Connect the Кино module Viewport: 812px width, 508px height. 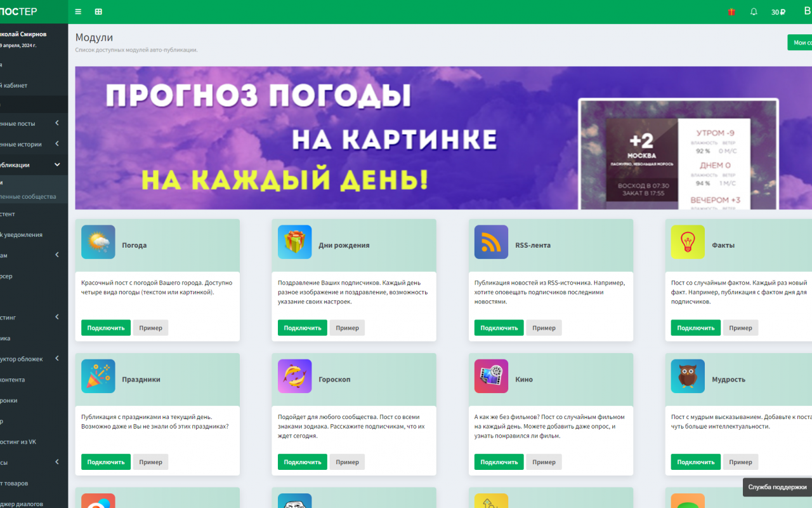tap(499, 462)
